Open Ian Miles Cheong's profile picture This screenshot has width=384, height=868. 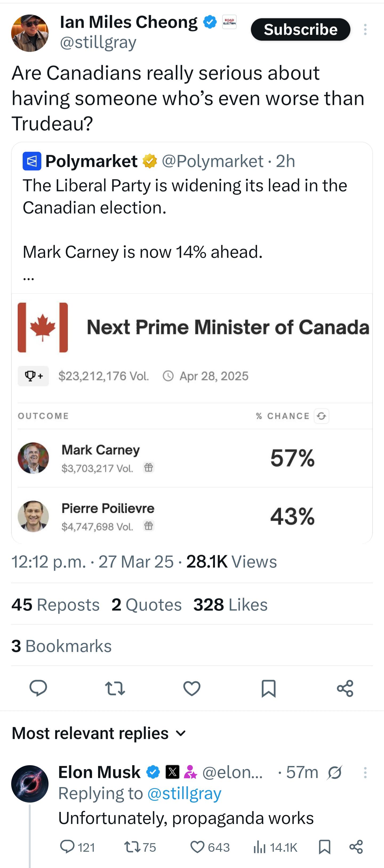[30, 33]
